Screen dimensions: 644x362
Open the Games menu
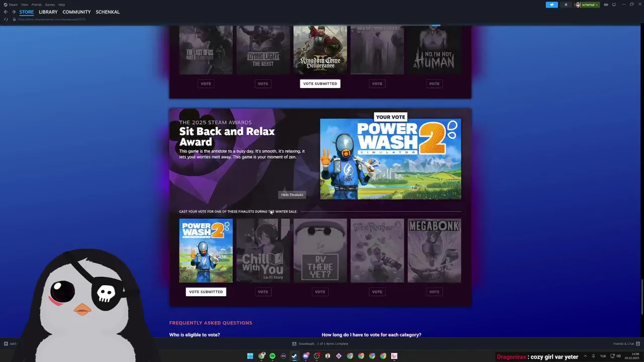50,5
